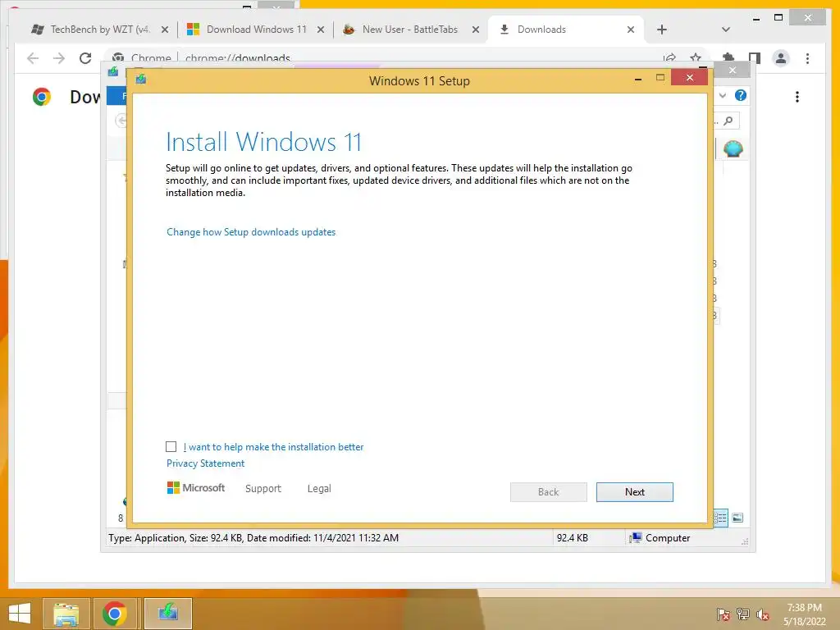Open Action Center flag in tray

click(723, 614)
